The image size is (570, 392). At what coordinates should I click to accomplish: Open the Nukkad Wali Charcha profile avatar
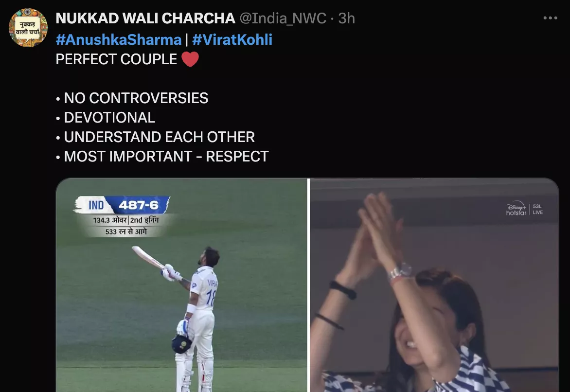click(x=28, y=28)
